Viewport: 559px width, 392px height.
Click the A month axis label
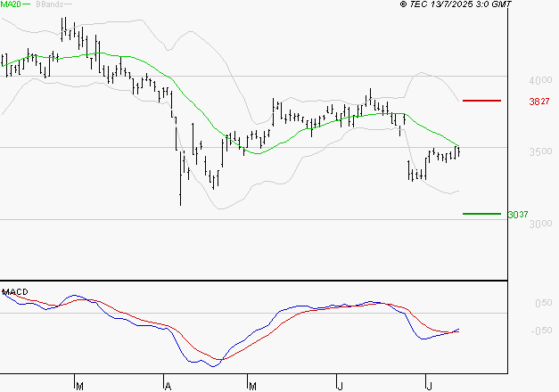click(x=167, y=386)
